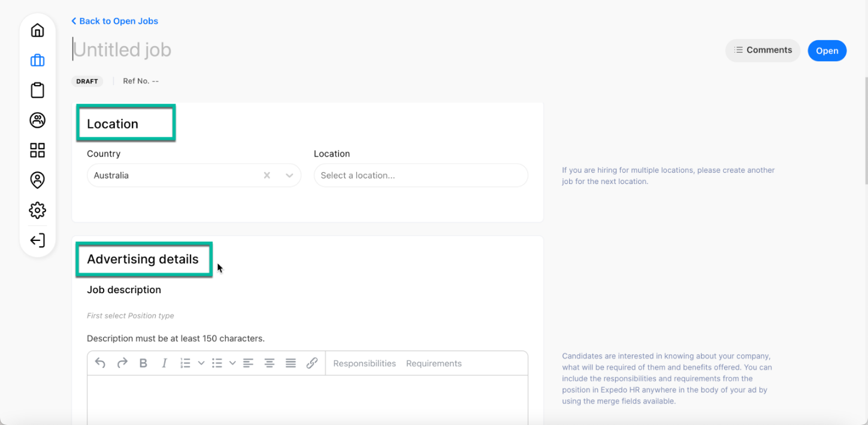Open the person location pin icon
Screen dimensions: 868x425
[37, 180]
